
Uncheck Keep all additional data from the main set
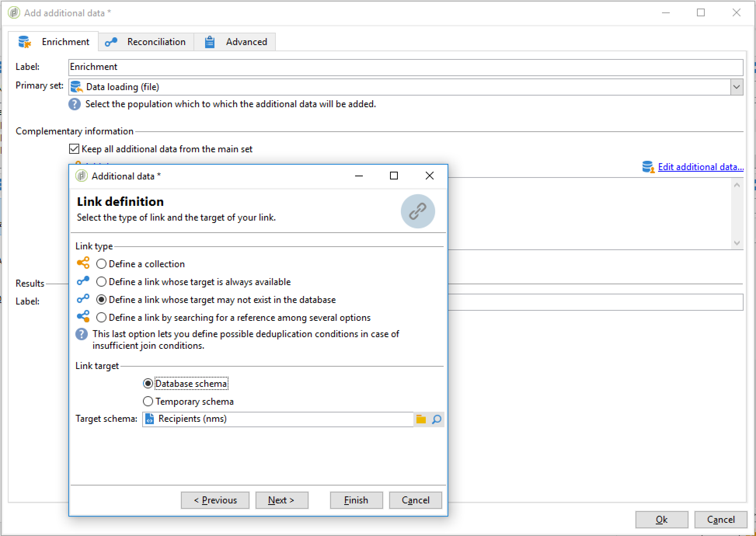74,149
